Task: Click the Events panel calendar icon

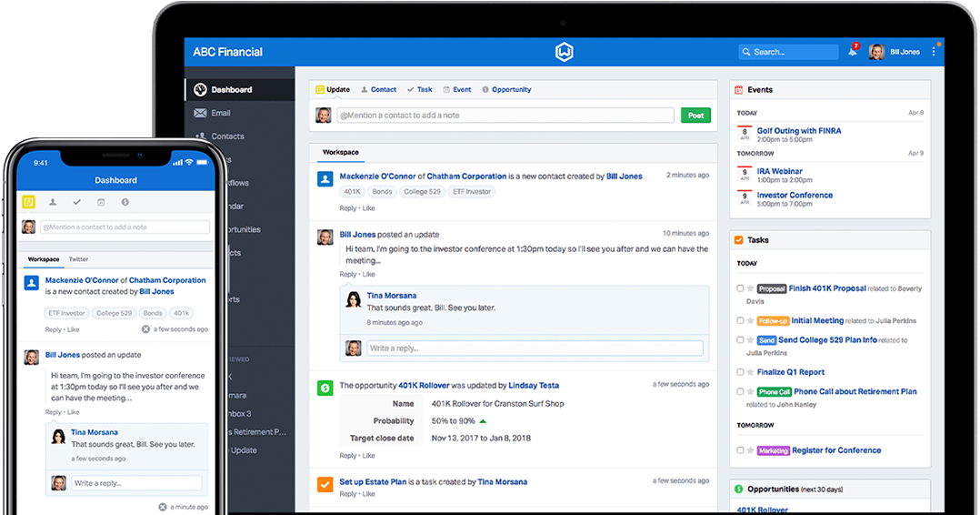Action: point(739,90)
